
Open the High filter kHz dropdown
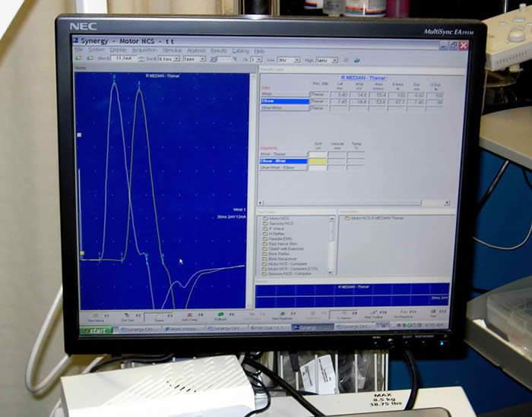click(x=327, y=60)
